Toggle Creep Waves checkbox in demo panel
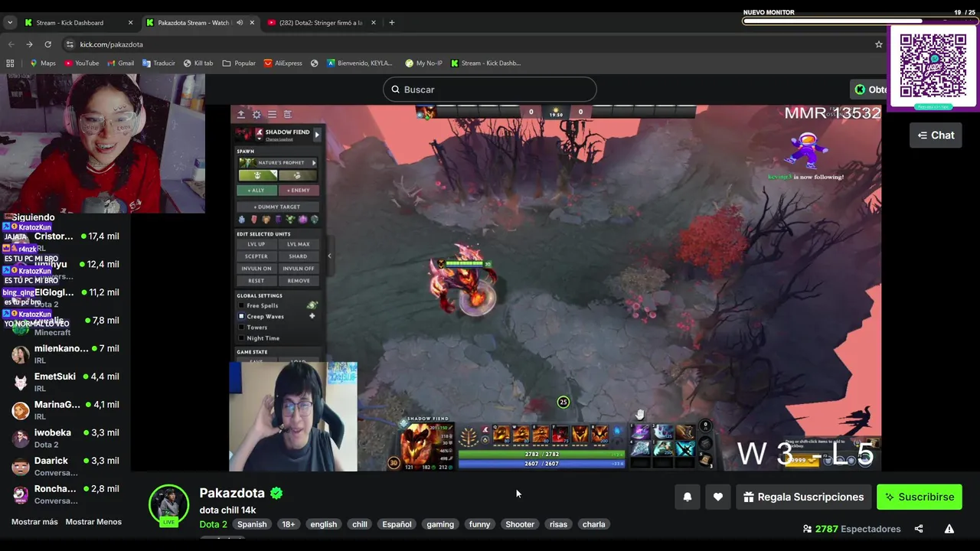 [242, 316]
